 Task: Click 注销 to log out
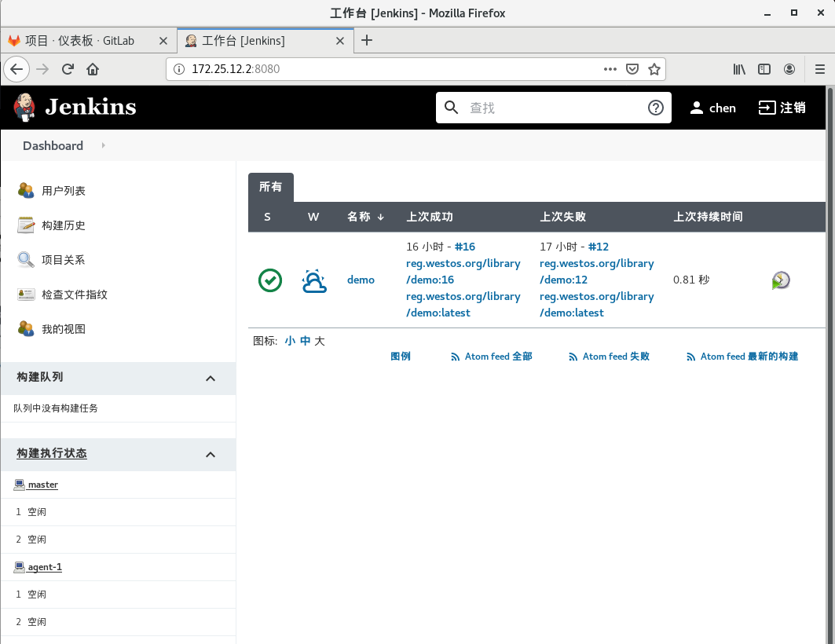pos(793,108)
